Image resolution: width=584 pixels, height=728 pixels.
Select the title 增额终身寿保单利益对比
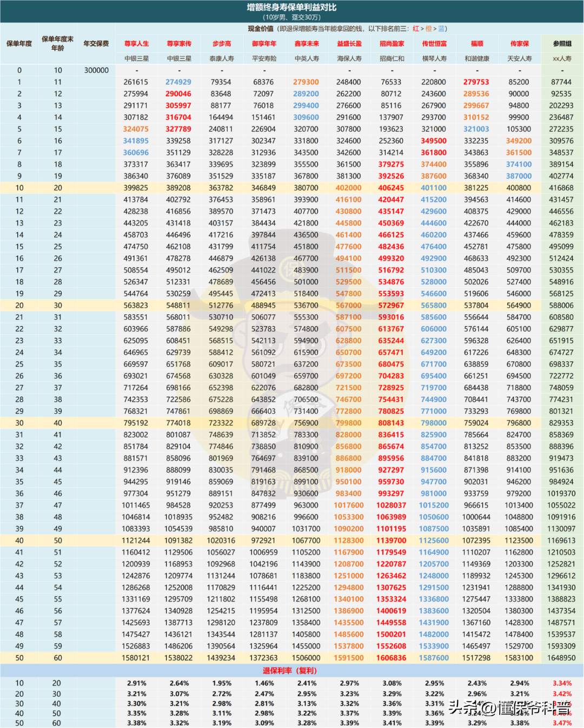pos(291,8)
